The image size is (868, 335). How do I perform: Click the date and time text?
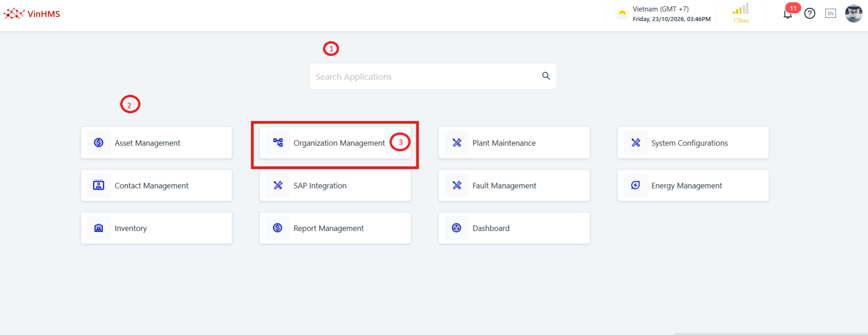tap(672, 19)
